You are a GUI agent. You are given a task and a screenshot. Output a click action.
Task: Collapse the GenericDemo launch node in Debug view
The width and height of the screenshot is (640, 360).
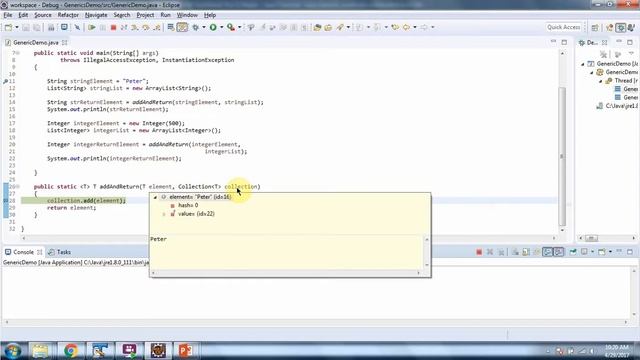tap(583, 64)
